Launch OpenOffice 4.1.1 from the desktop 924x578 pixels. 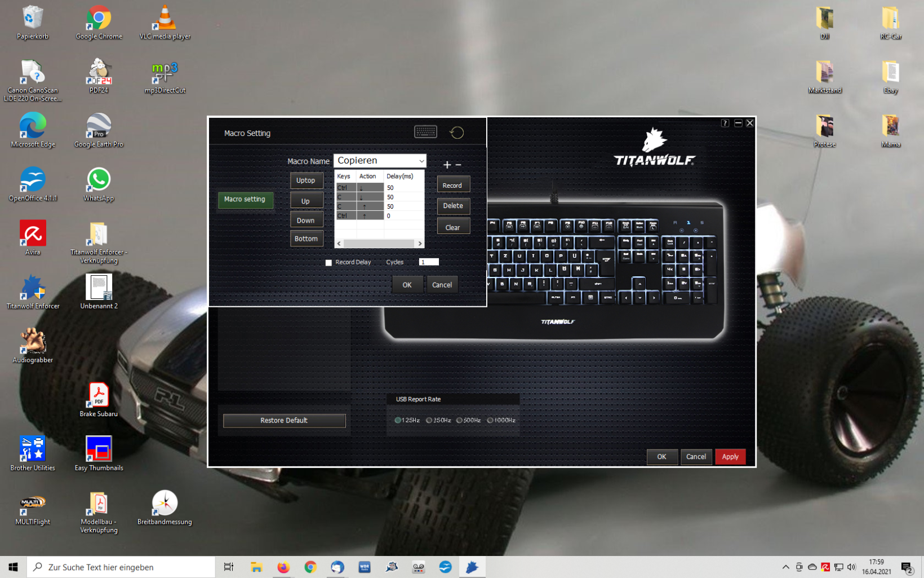click(x=33, y=184)
